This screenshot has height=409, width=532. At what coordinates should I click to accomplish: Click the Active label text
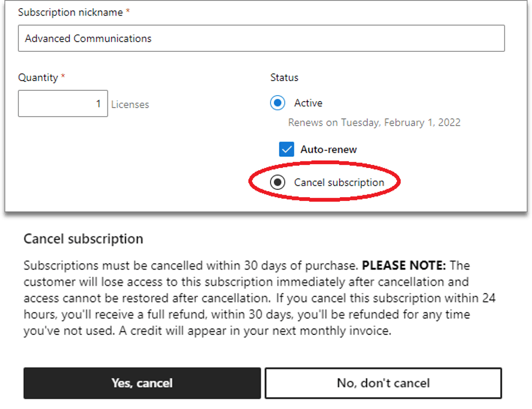click(308, 103)
